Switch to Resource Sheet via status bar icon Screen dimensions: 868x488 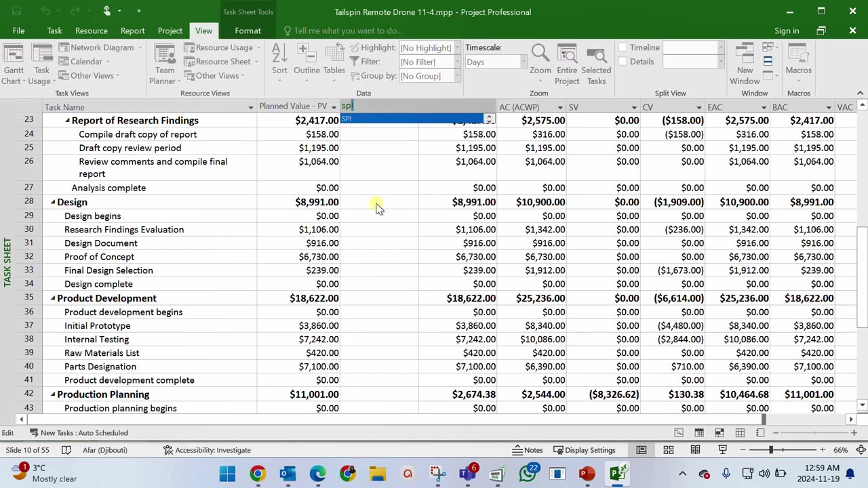point(740,432)
